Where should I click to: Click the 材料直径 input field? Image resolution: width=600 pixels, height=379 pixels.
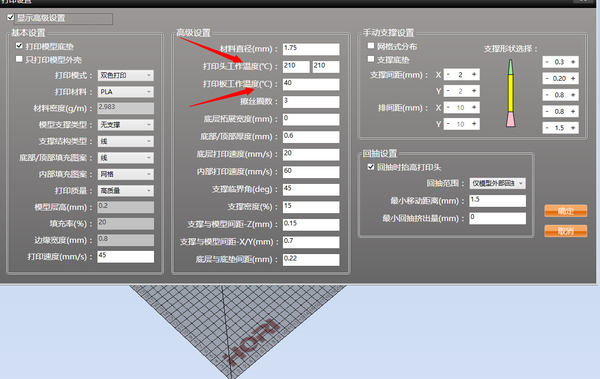point(311,49)
